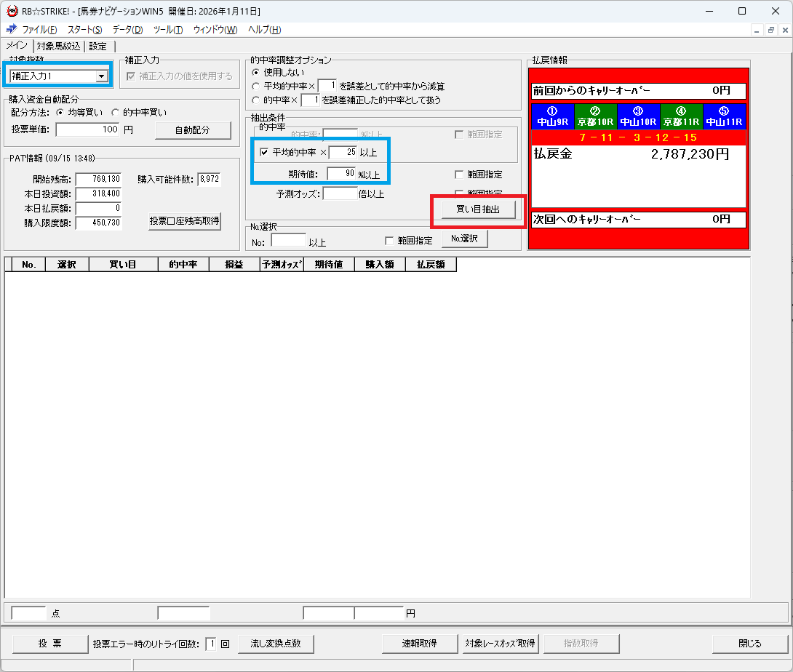Switch to the メイン tab
This screenshot has width=793, height=672.
pos(17,46)
